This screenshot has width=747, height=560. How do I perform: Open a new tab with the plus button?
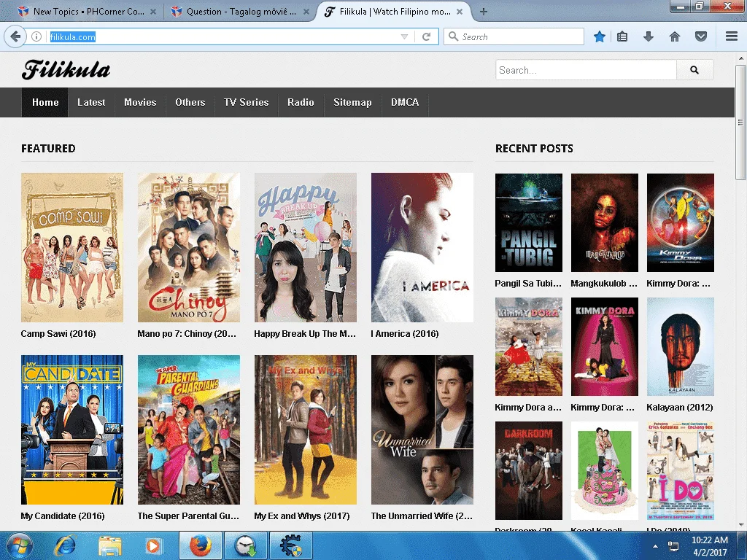pyautogui.click(x=483, y=12)
